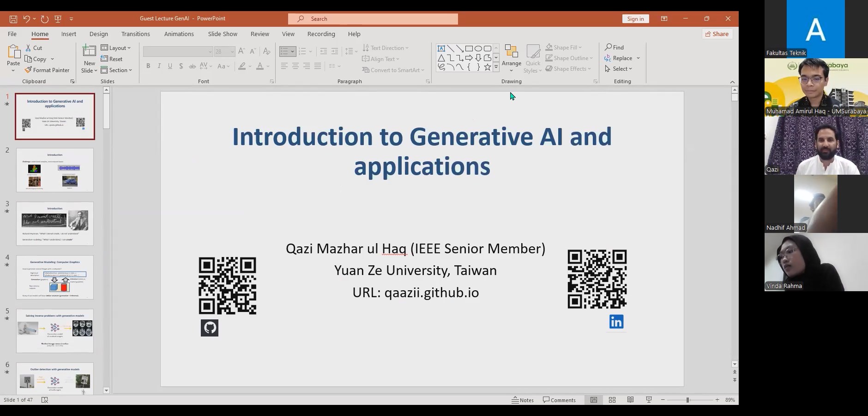Clear all formatting icon

[266, 51]
